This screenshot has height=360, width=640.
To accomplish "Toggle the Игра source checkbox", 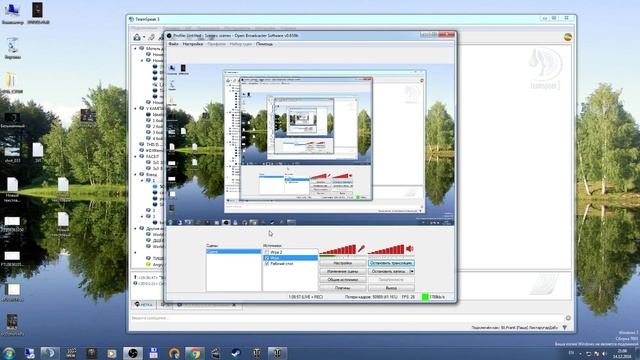I will (267, 258).
